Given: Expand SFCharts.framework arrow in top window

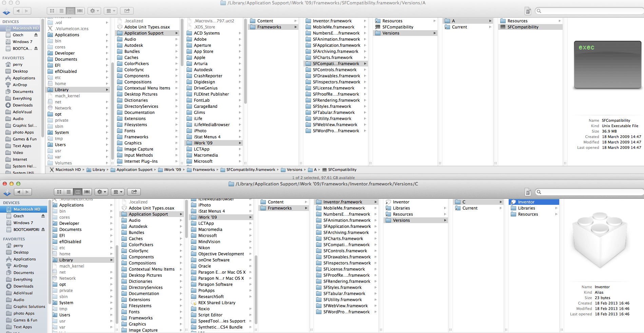Looking at the screenshot, I should [365, 58].
